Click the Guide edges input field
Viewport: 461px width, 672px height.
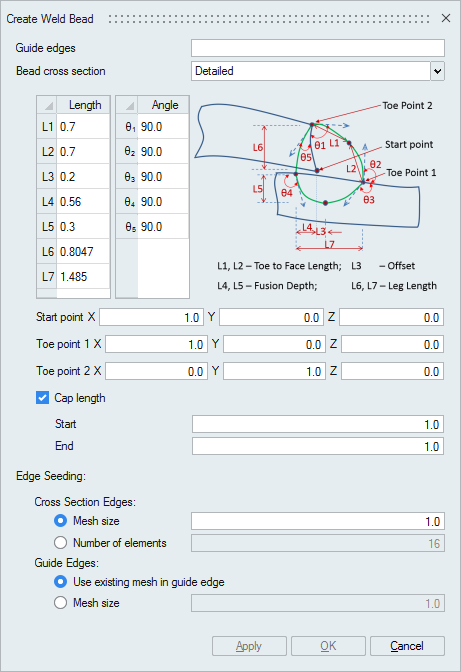pyautogui.click(x=317, y=48)
